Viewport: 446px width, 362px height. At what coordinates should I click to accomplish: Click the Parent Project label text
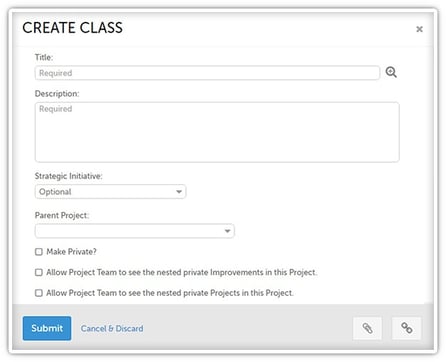[62, 215]
